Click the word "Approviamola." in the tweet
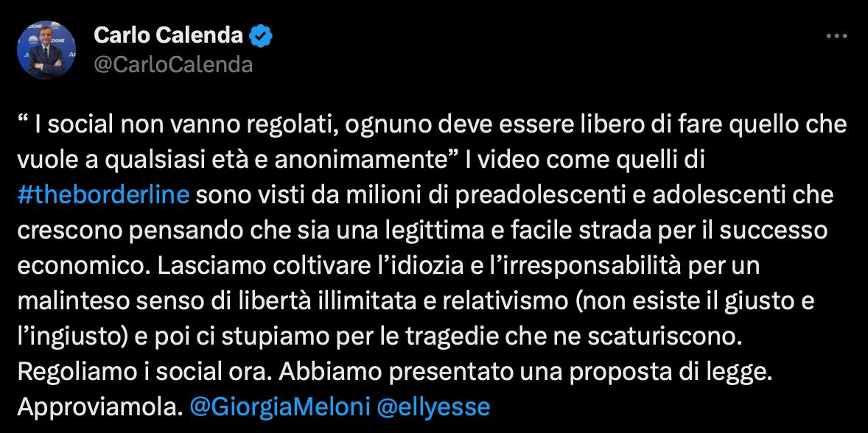Viewport: 868px width, 433px height. [x=100, y=407]
